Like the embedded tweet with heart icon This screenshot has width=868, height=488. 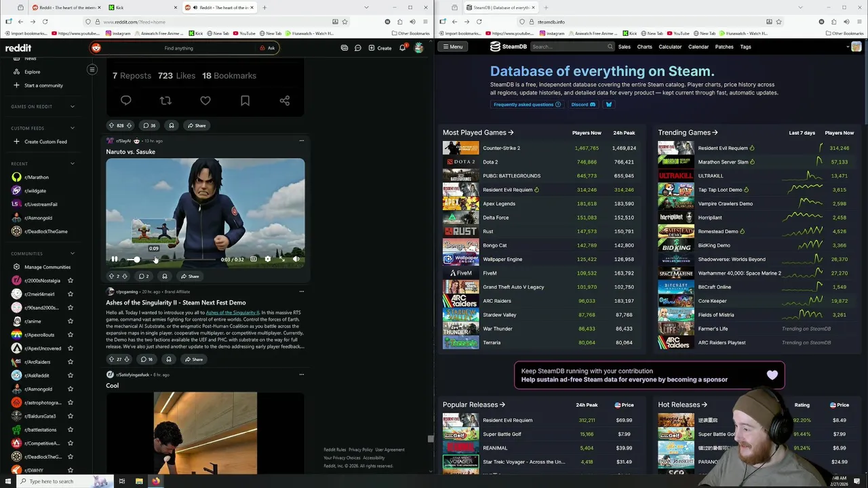(205, 100)
